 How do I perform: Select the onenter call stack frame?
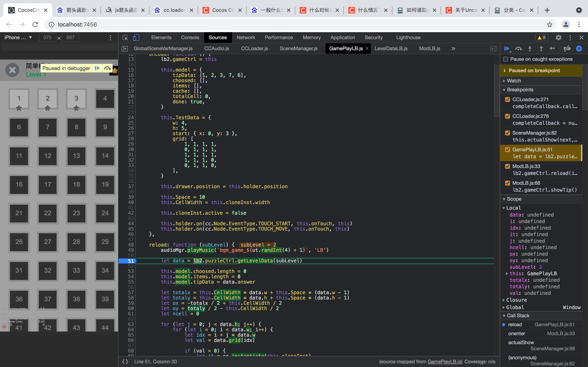[x=517, y=334]
